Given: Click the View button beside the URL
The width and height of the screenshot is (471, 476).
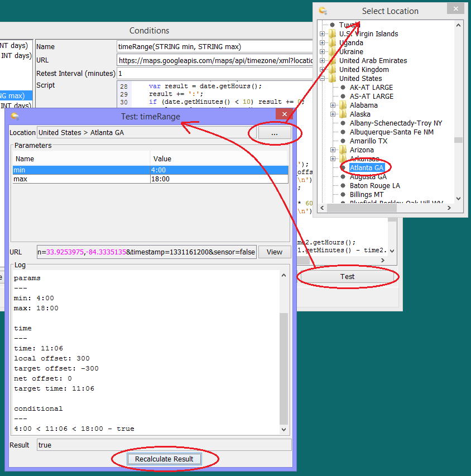Looking at the screenshot, I should [x=275, y=252].
